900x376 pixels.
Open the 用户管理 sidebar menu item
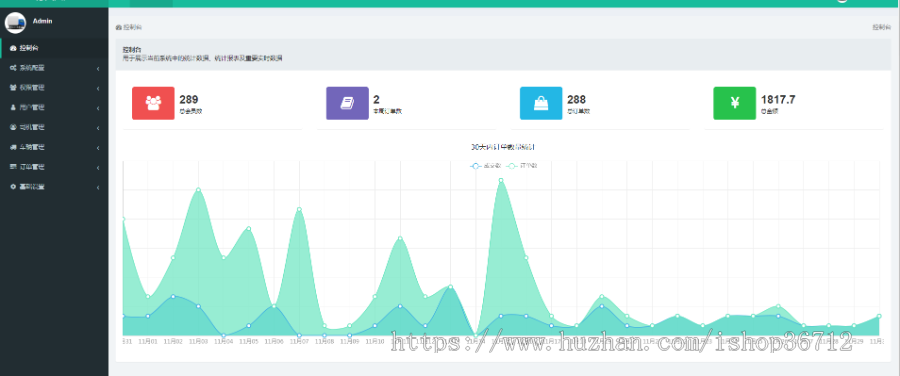click(54, 107)
